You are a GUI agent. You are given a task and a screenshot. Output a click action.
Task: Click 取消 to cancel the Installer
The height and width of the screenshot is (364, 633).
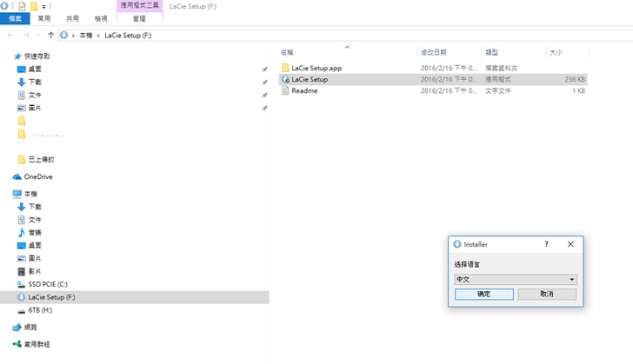click(547, 294)
